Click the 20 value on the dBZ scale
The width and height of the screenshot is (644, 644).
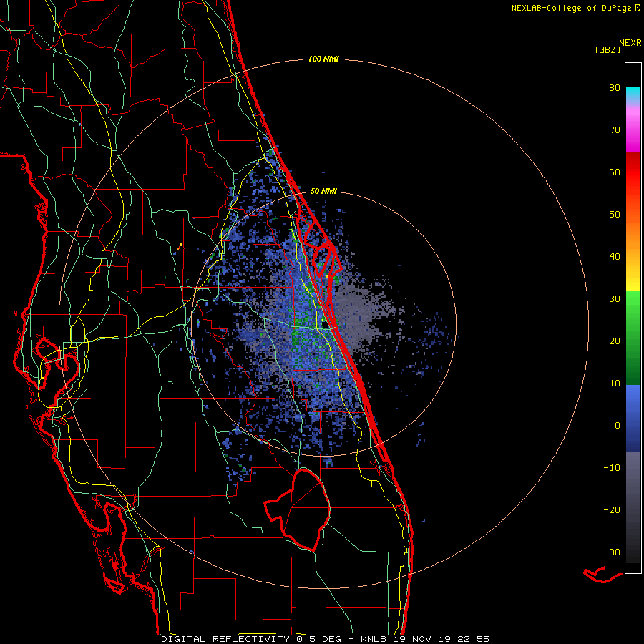pyautogui.click(x=615, y=341)
